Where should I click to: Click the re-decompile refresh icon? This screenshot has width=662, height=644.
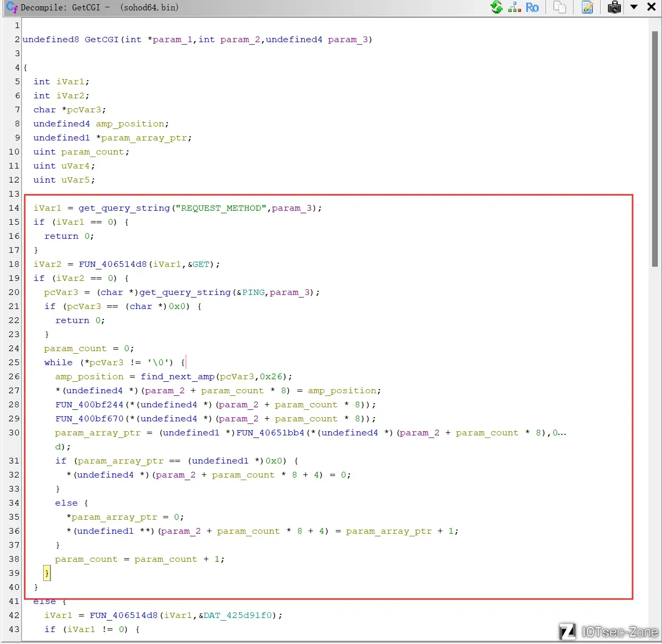tap(497, 7)
